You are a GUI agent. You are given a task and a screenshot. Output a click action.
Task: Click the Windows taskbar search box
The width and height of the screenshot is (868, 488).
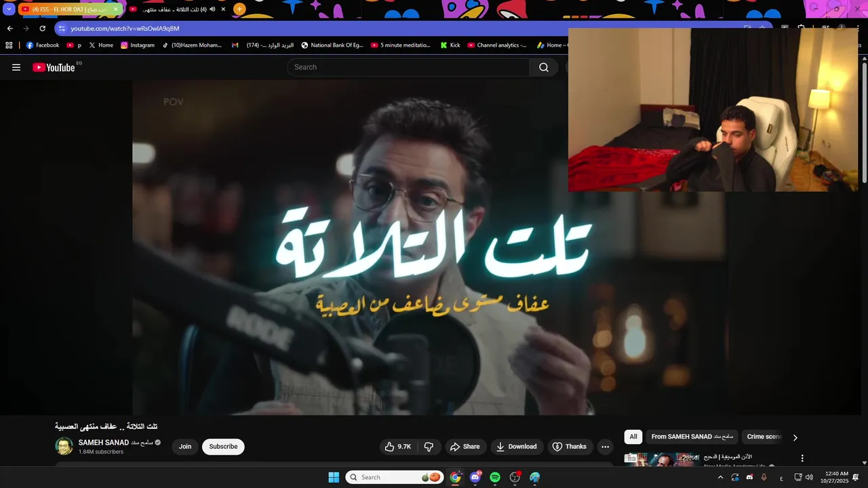tap(395, 477)
